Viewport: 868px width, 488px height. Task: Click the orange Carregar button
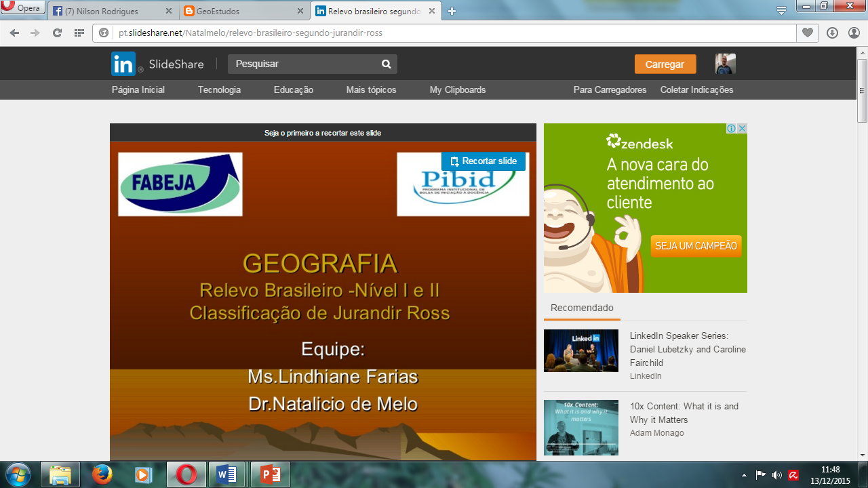(x=665, y=64)
